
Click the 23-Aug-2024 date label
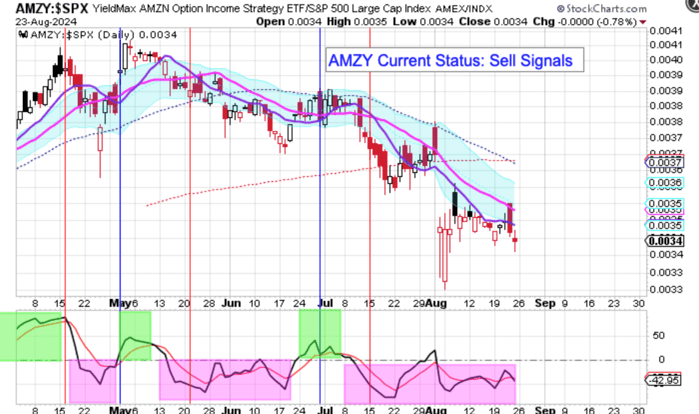32,21
